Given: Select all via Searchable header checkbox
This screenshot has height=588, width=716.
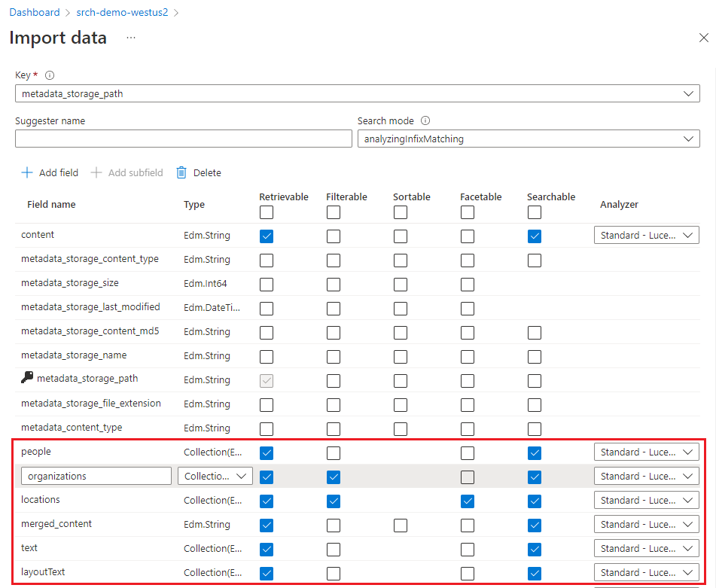Looking at the screenshot, I should 535,212.
